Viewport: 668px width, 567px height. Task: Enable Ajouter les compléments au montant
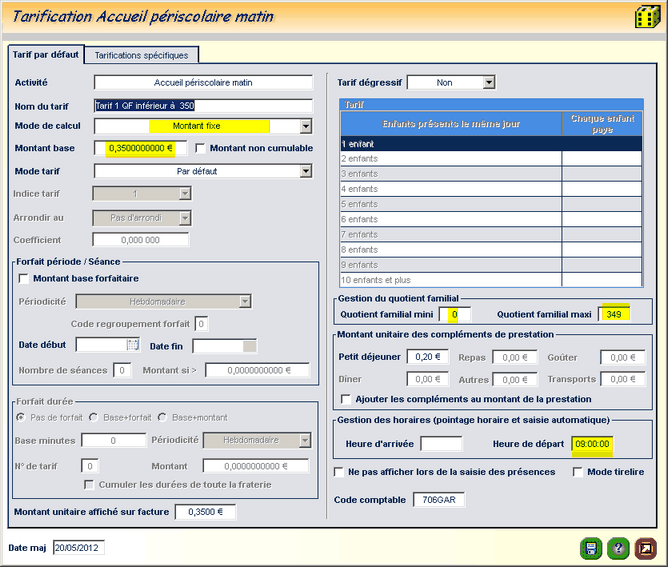pos(346,399)
